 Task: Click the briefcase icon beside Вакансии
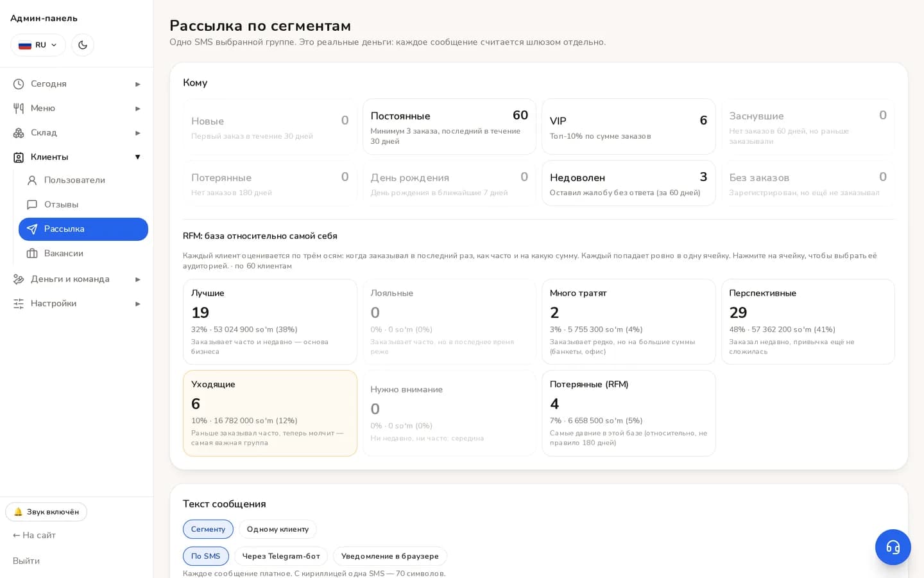point(32,254)
